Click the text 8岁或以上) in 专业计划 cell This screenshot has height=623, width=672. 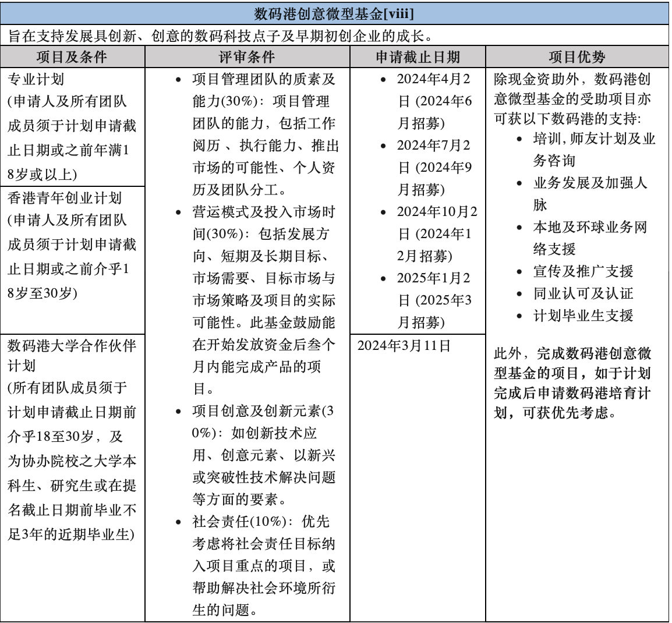pos(43,175)
